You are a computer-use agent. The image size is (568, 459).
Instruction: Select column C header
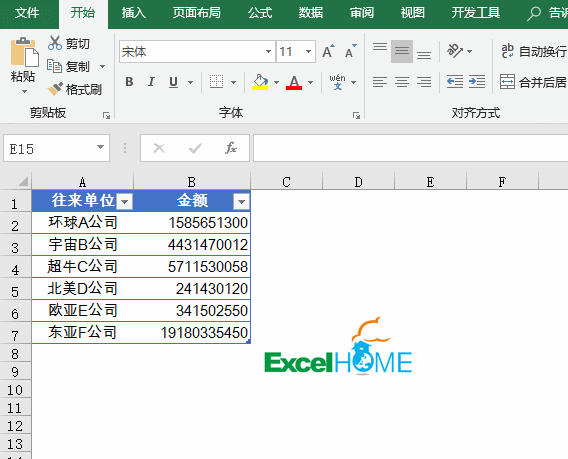[x=286, y=182]
